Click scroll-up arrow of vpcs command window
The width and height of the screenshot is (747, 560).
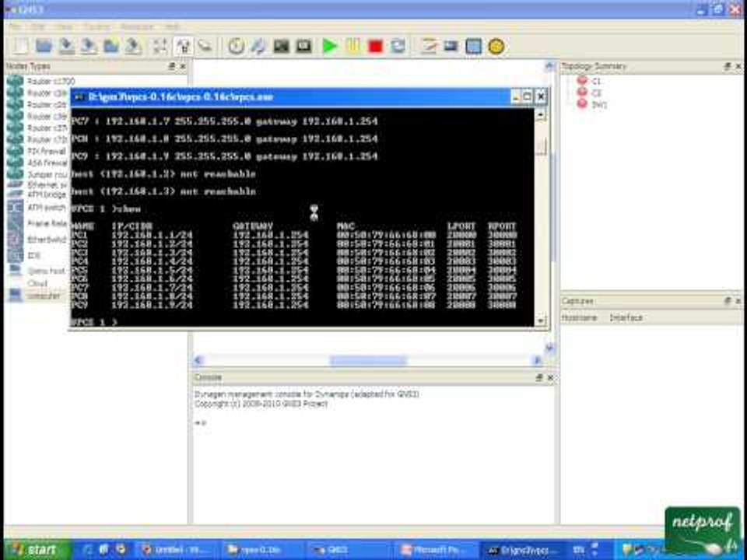tap(541, 114)
